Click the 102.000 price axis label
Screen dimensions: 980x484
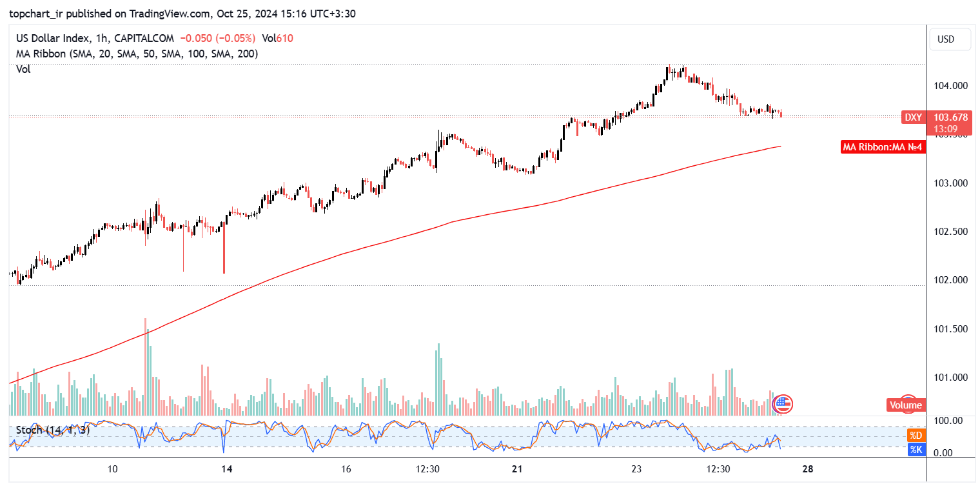[x=951, y=280]
